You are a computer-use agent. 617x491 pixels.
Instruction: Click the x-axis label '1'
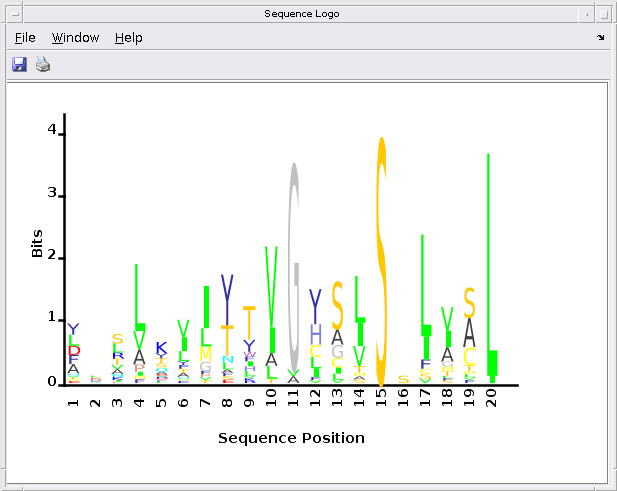[74, 402]
